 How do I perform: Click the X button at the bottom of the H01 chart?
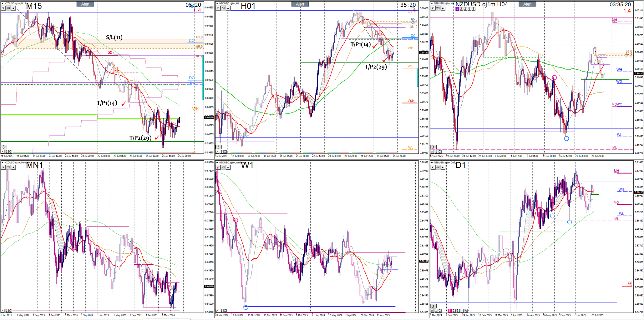tap(218, 152)
